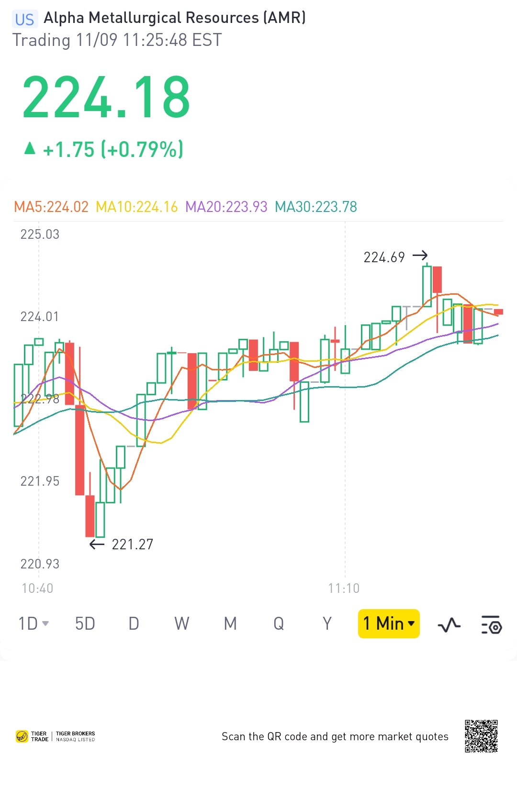Select the W weekly chart tab
Viewport: 517px width, 812px height.
coord(182,624)
